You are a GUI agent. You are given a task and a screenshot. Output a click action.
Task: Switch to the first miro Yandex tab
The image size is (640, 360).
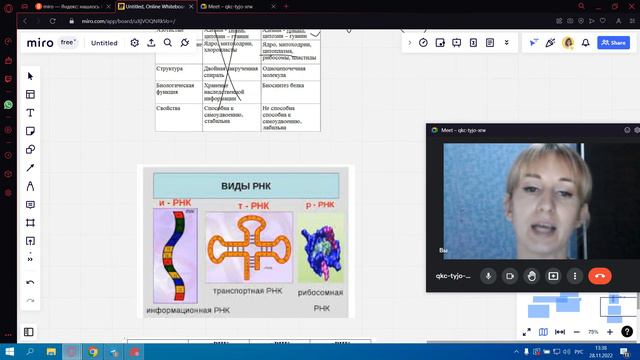pyautogui.click(x=72, y=7)
